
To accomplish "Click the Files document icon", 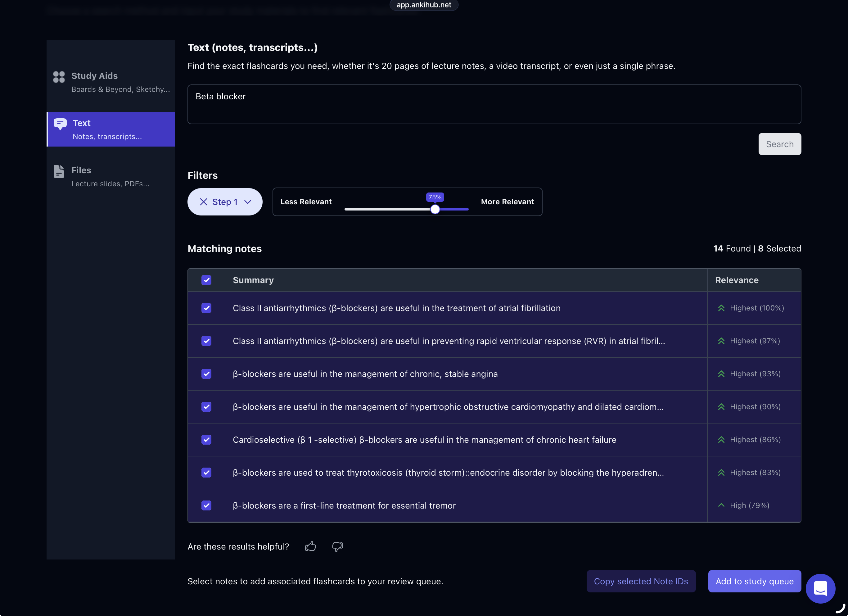I will tap(59, 171).
